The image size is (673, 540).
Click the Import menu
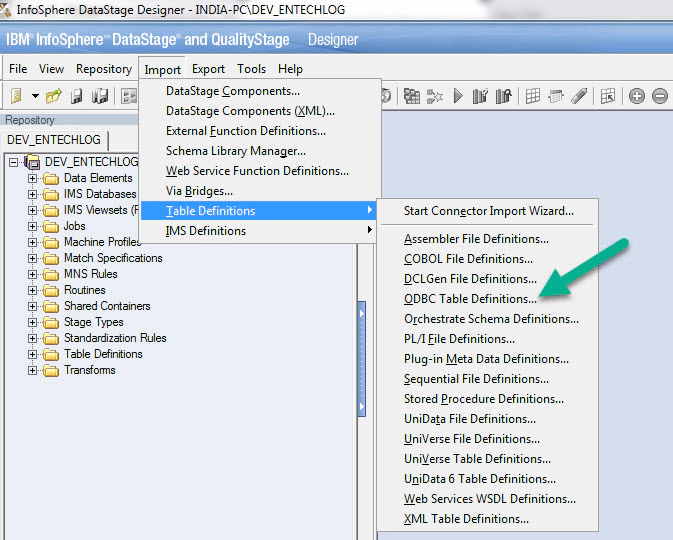[162, 69]
